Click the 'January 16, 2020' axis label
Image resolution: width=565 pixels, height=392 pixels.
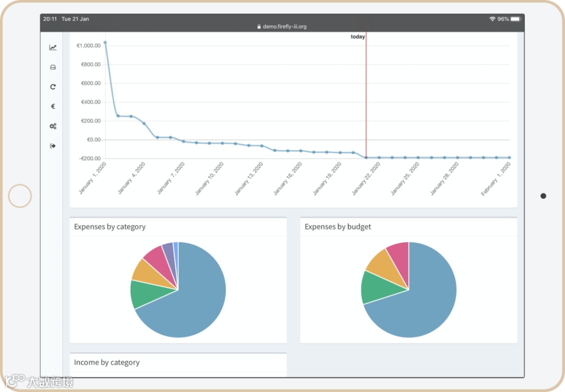[x=288, y=179]
